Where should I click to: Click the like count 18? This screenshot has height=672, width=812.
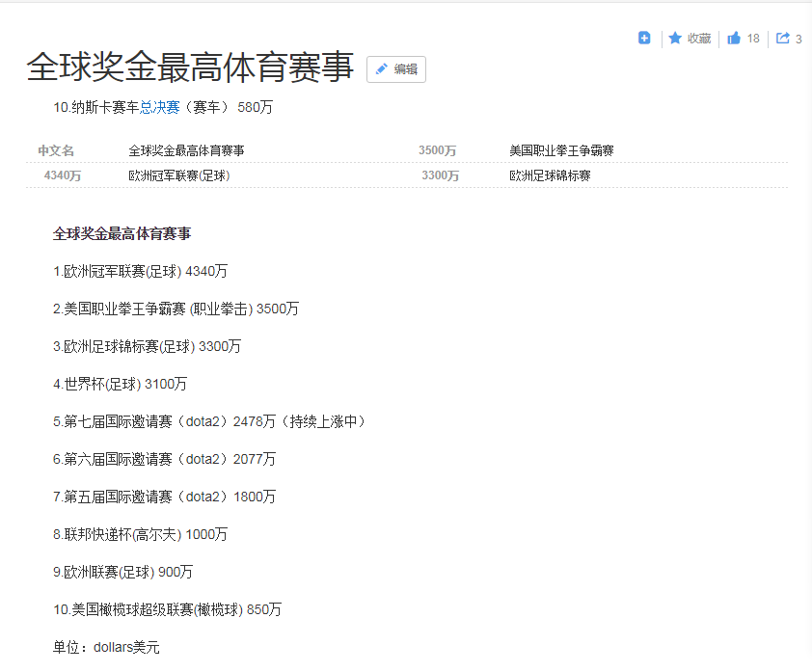[753, 39]
